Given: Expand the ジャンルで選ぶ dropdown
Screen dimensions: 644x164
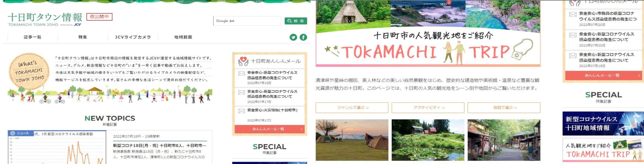Looking at the screenshot, I should 352,108.
